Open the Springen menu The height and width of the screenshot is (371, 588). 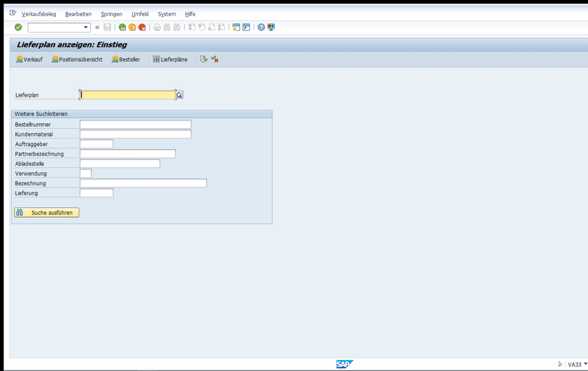coord(111,14)
